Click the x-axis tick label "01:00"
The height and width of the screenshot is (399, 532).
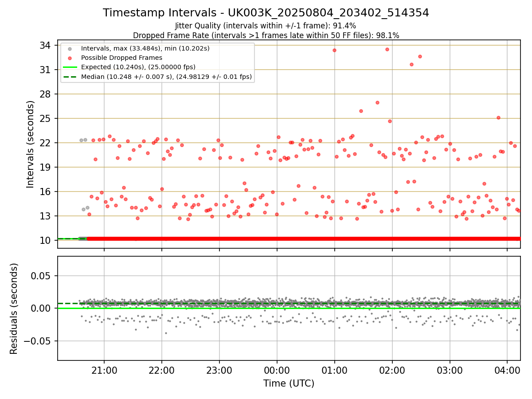[335, 370]
